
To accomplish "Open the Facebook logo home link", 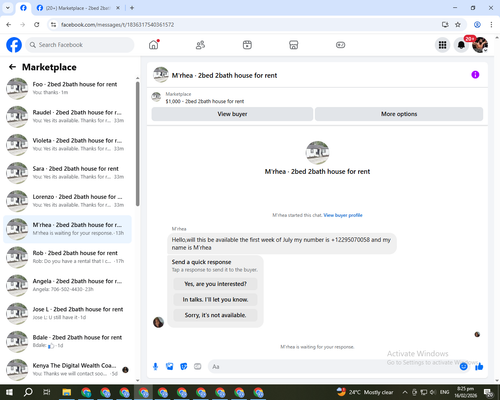I will (x=14, y=45).
